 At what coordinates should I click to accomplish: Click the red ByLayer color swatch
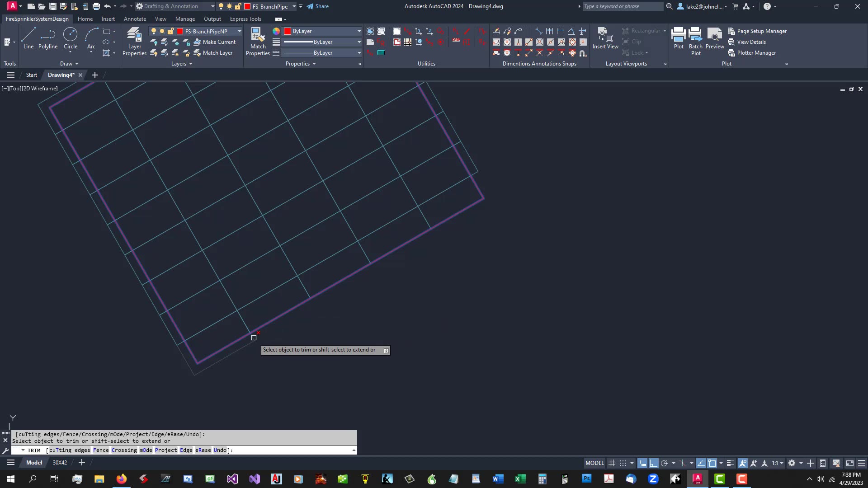[287, 31]
